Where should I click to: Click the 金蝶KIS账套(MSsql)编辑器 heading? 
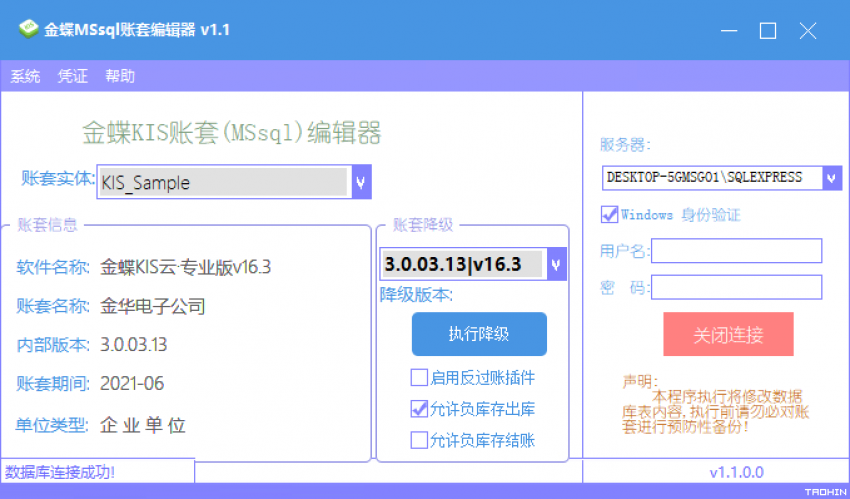coord(232,133)
